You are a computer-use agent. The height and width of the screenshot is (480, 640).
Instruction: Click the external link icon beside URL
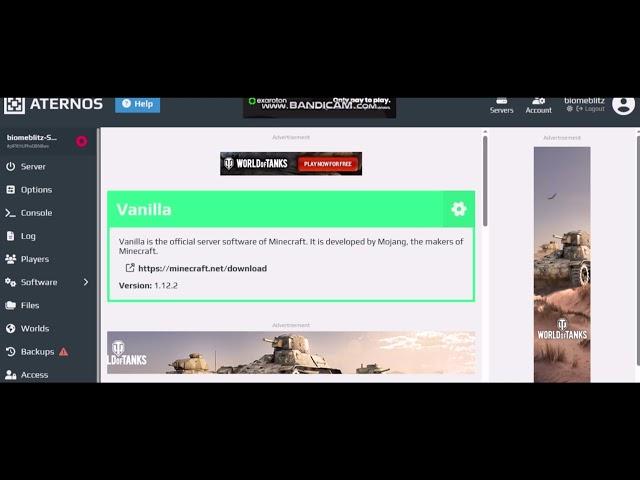(x=130, y=268)
